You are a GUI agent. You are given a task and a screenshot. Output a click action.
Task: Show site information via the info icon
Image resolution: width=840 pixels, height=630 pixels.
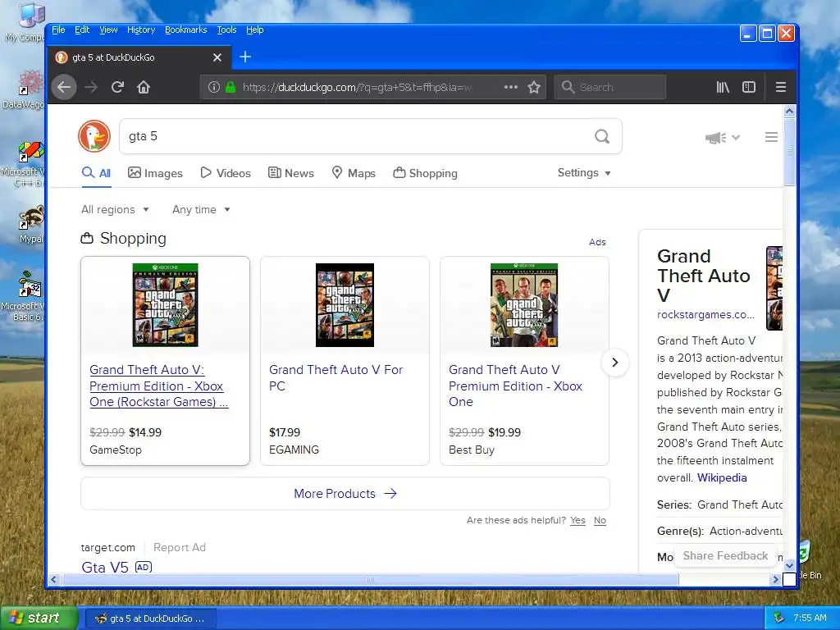[214, 87]
